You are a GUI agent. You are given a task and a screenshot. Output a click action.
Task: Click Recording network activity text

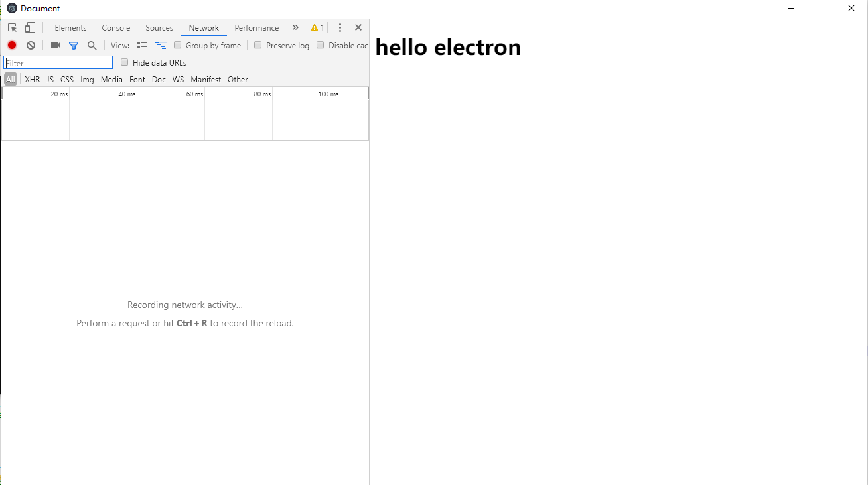[x=185, y=305]
